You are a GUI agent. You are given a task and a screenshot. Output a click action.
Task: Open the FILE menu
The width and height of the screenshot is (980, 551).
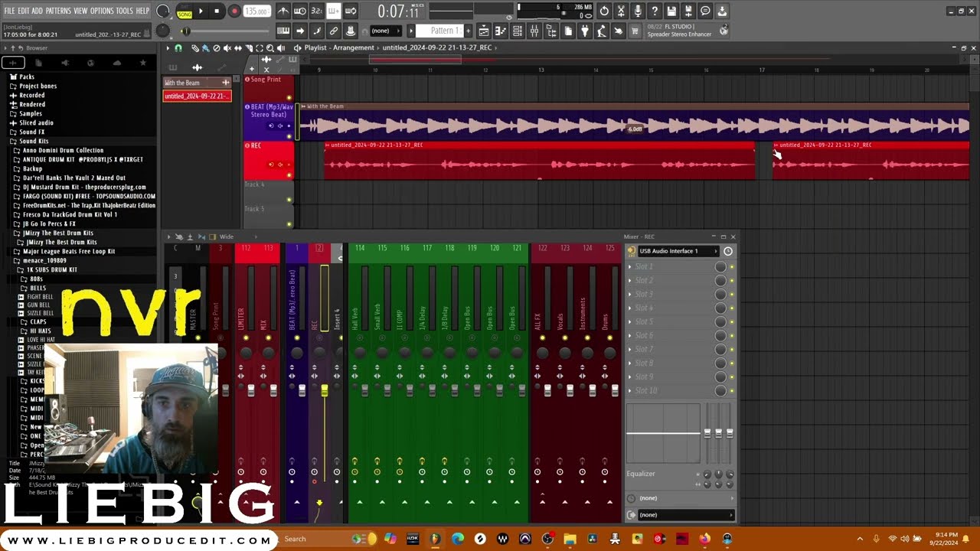[x=9, y=11]
